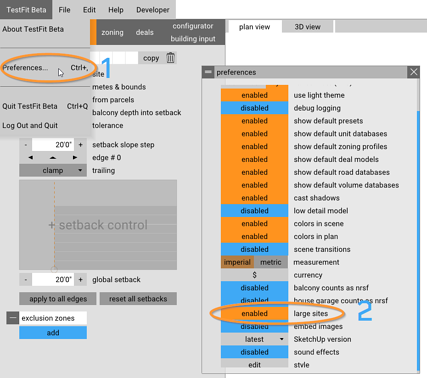Viewport: 427px width, 378px height.
Task: Switch to the 3D view tab
Action: point(307,27)
